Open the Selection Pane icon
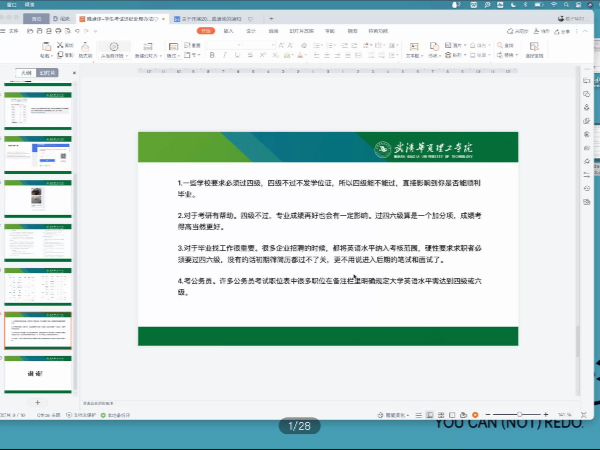The height and width of the screenshot is (450, 600). pos(534,47)
